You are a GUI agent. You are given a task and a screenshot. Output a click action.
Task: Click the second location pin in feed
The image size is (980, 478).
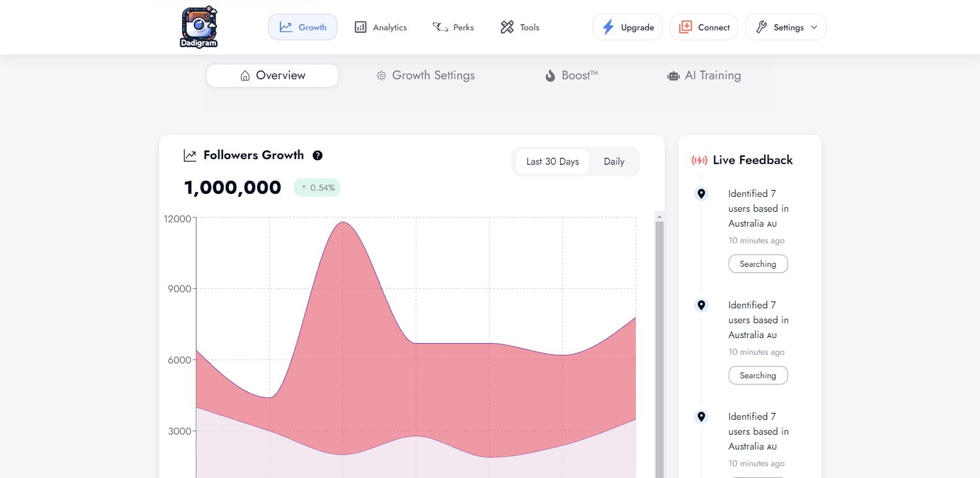coord(701,305)
